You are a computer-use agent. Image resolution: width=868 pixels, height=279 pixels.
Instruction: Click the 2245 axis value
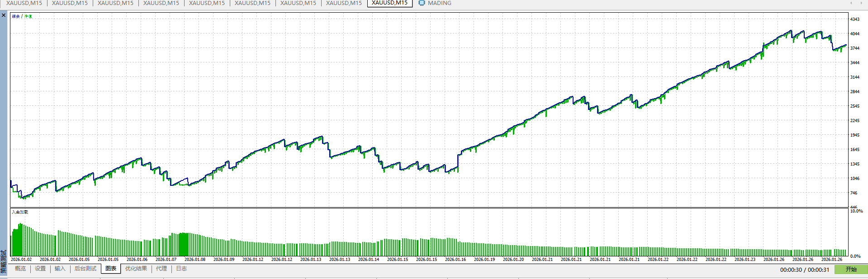tap(854, 121)
